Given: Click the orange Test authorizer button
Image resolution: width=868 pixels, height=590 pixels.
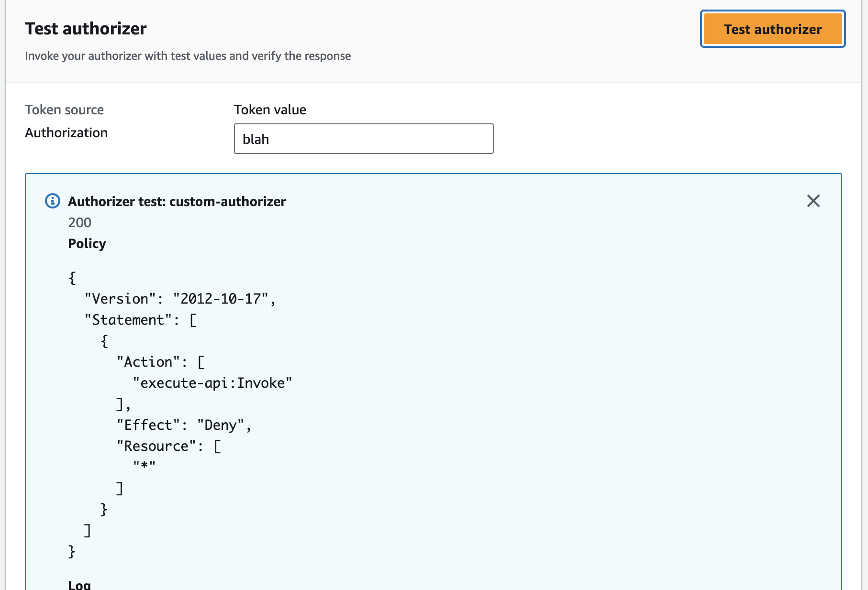Looking at the screenshot, I should click(x=772, y=29).
